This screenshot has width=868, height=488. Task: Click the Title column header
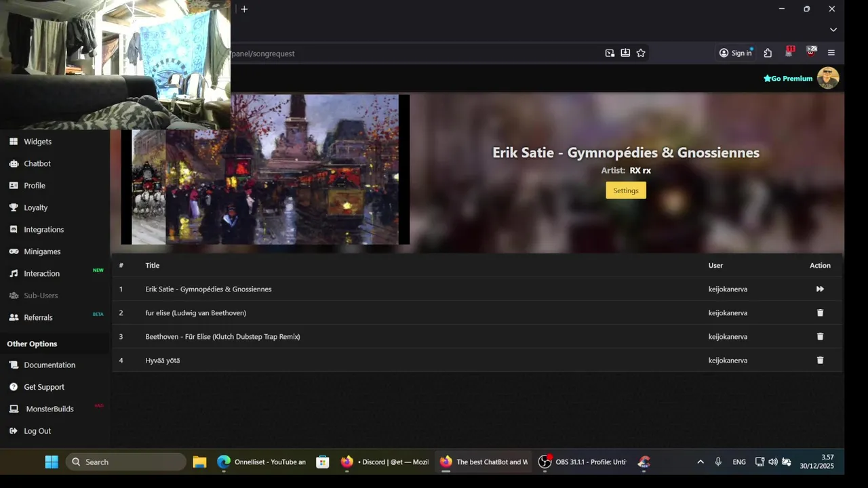click(152, 266)
